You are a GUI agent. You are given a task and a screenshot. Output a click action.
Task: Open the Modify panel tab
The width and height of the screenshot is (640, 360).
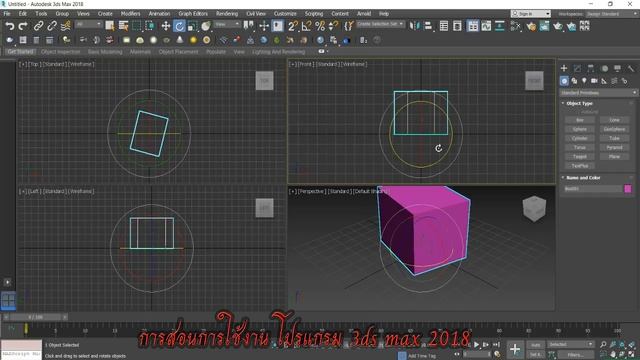coord(577,68)
